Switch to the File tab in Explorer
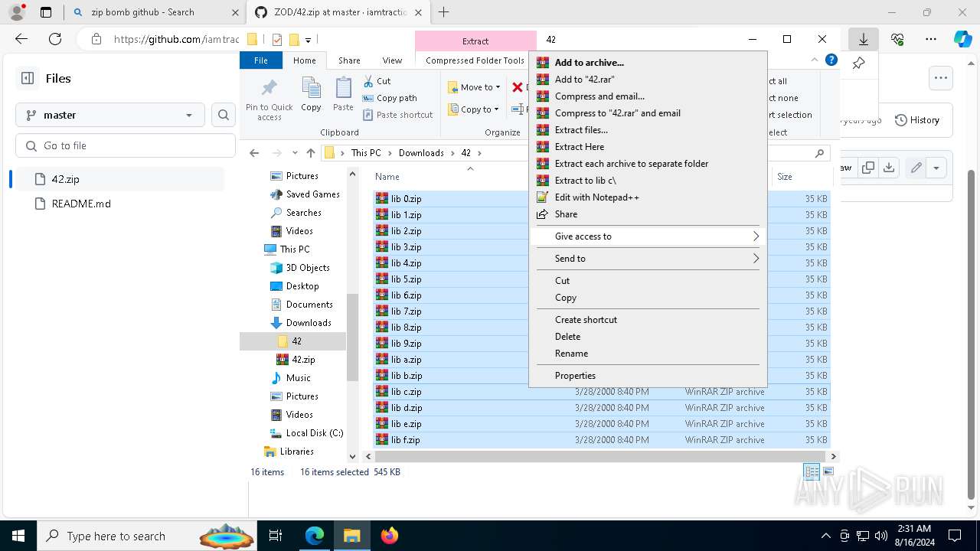 [x=261, y=60]
